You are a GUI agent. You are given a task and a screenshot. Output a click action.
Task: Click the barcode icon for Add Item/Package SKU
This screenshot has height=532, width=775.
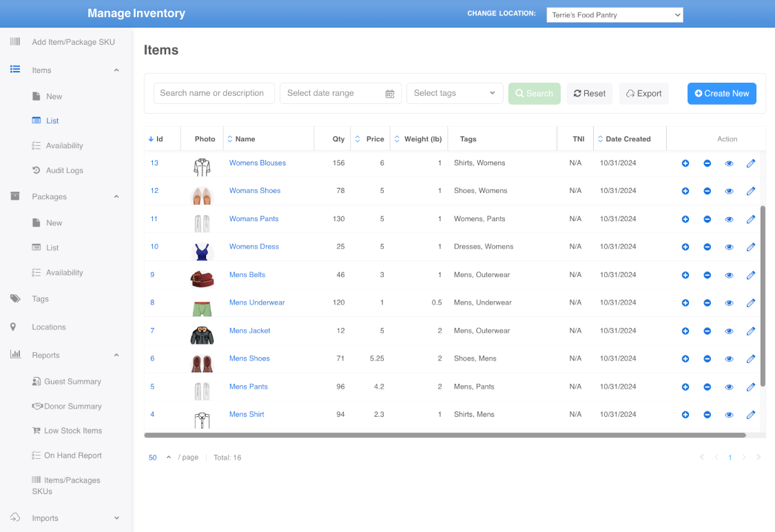click(15, 42)
